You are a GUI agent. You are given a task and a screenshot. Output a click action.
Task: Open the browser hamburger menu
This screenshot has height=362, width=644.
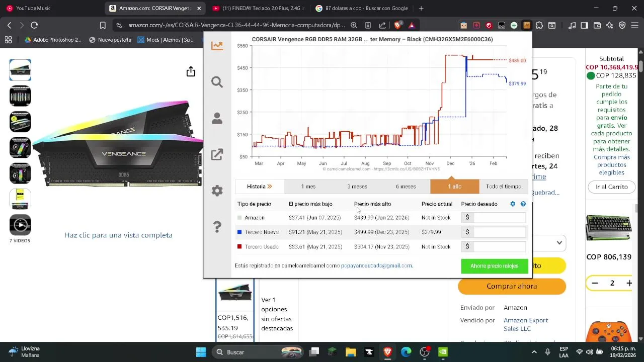click(x=635, y=25)
